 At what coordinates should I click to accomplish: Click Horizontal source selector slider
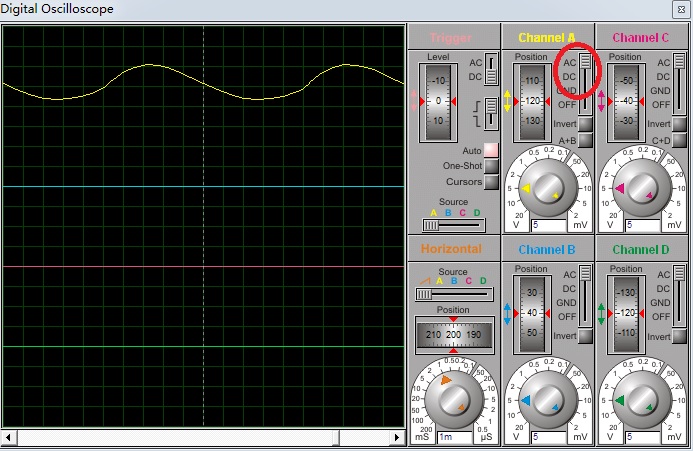pos(425,294)
